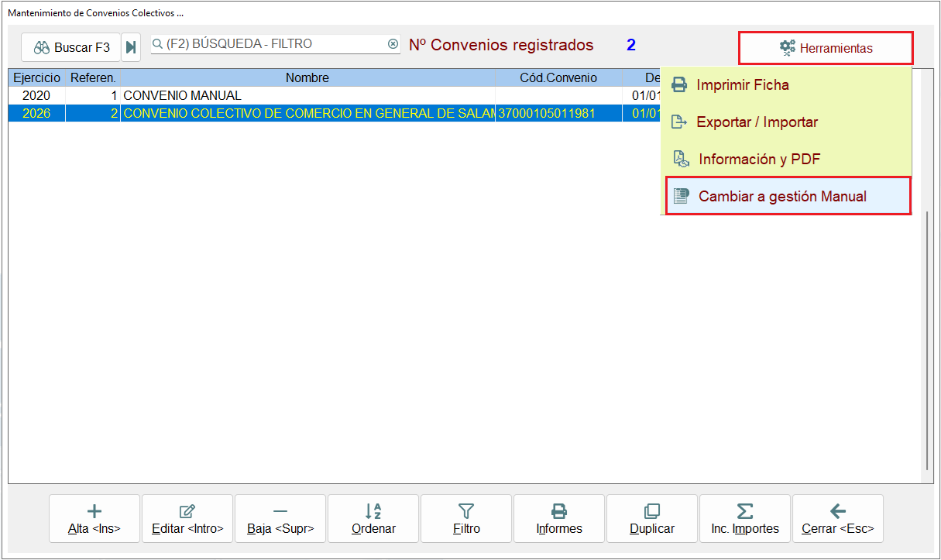Open the Filtro funnel button
This screenshot has height=560, width=941.
pyautogui.click(x=466, y=519)
